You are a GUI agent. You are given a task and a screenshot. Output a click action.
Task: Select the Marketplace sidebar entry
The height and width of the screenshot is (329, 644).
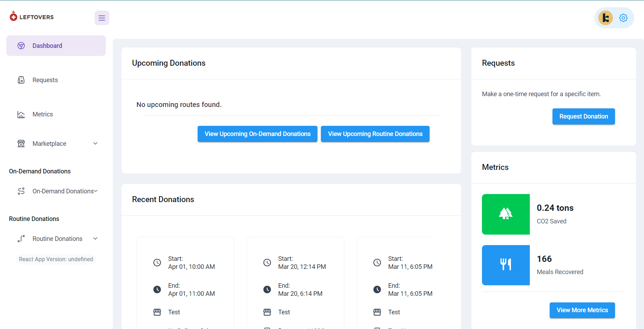pyautogui.click(x=56, y=144)
